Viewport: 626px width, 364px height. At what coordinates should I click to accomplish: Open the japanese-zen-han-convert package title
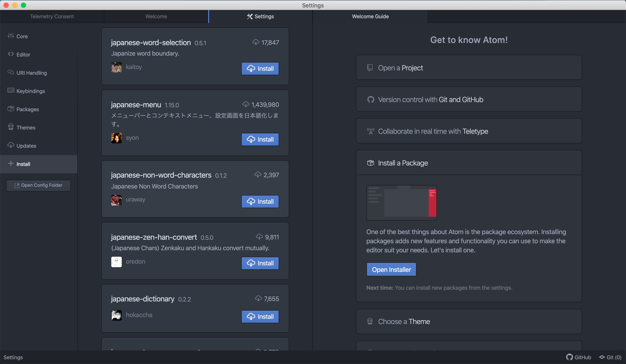(154, 237)
